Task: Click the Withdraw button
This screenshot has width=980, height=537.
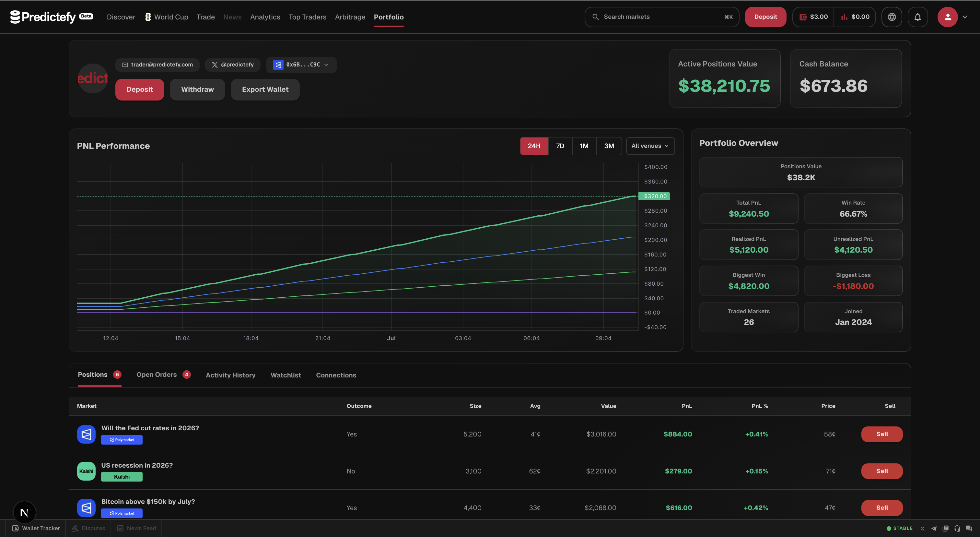Action: click(x=197, y=89)
